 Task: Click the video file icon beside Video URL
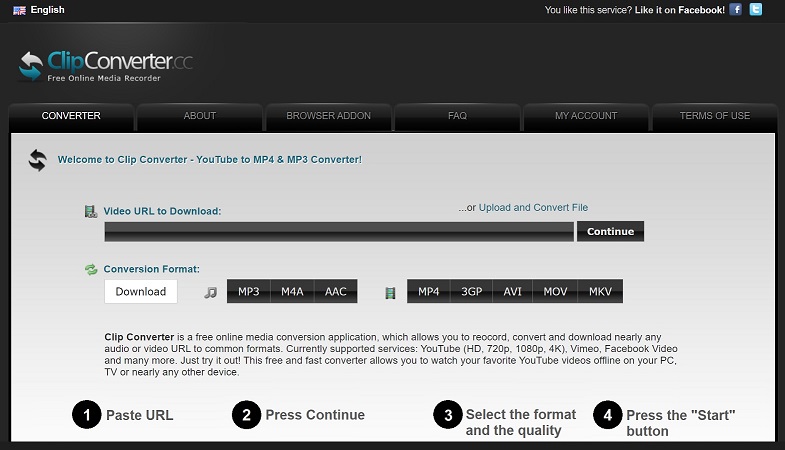(x=91, y=212)
